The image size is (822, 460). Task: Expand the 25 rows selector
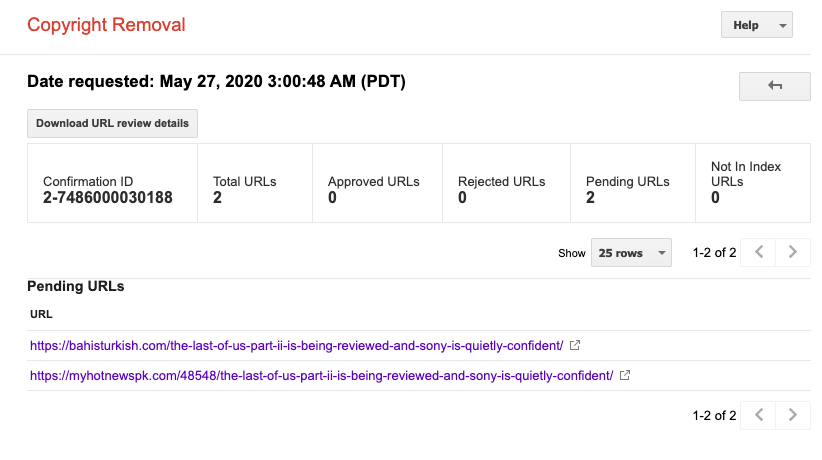point(631,252)
